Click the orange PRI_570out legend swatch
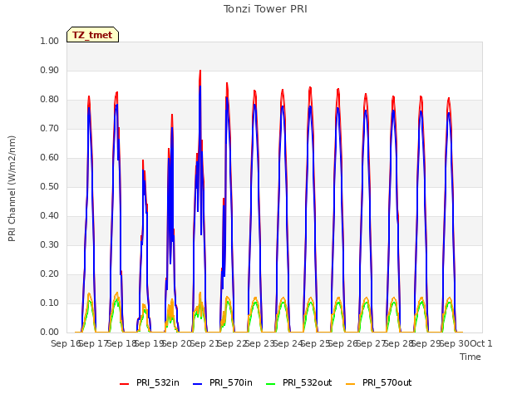 pyautogui.click(x=350, y=384)
